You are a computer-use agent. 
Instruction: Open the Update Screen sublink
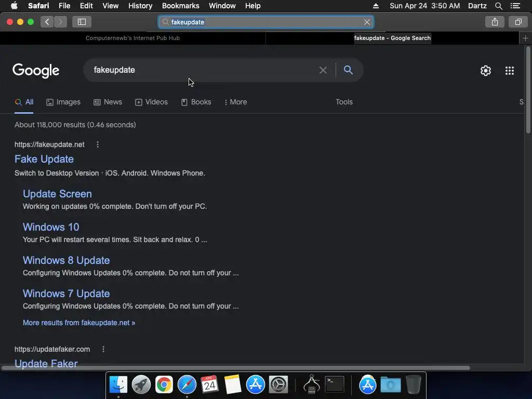[57, 194]
